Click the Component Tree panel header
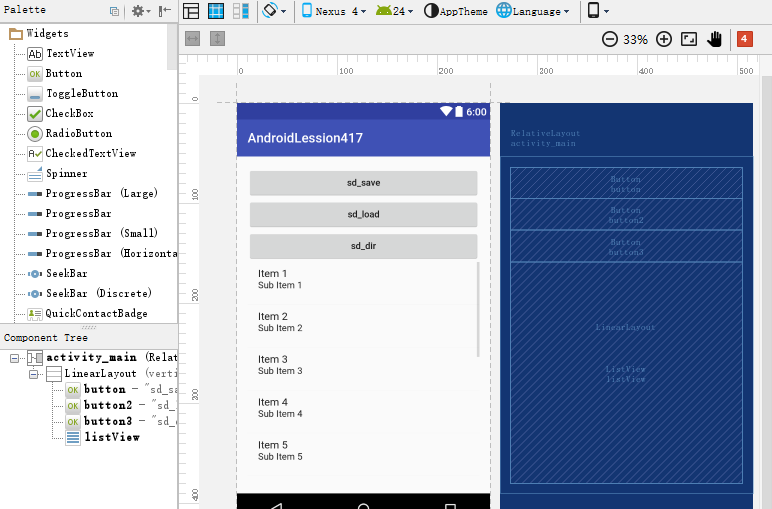The height and width of the screenshot is (509, 772). (x=89, y=338)
